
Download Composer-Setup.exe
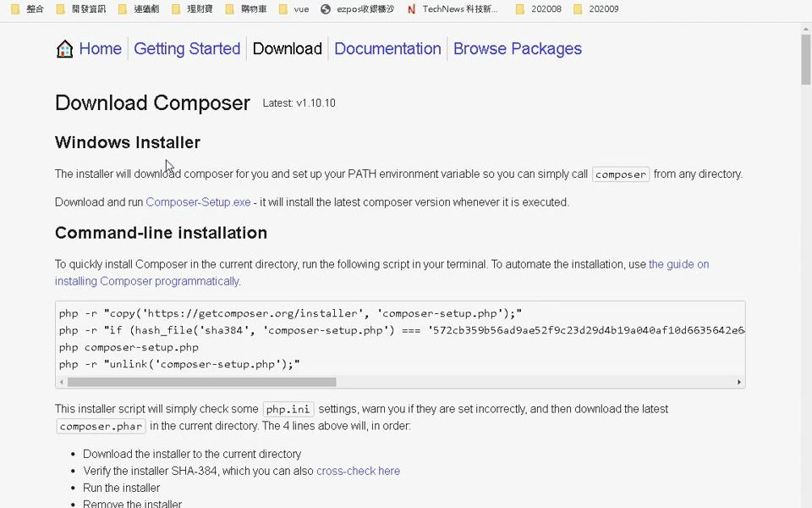(x=197, y=202)
